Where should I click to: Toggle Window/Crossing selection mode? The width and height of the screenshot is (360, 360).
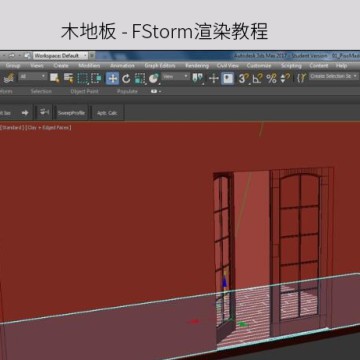click(96, 79)
